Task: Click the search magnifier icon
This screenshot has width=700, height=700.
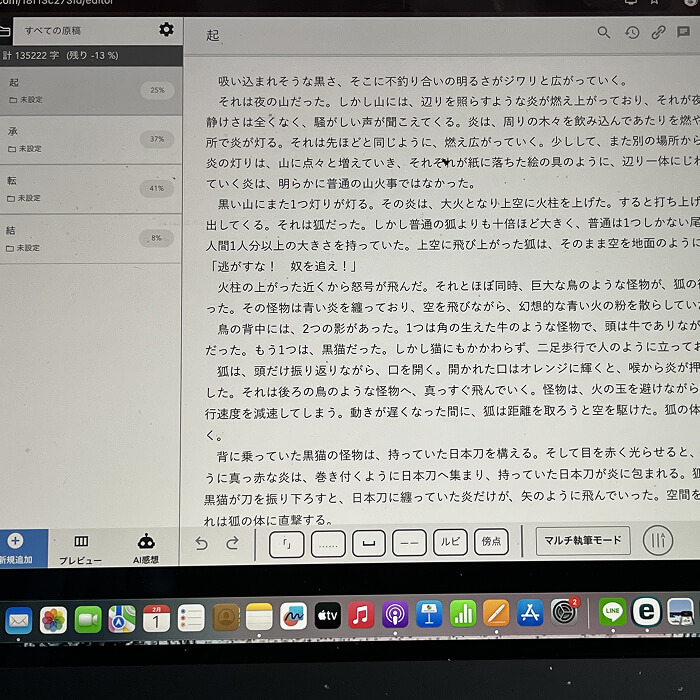Action: pos(604,32)
